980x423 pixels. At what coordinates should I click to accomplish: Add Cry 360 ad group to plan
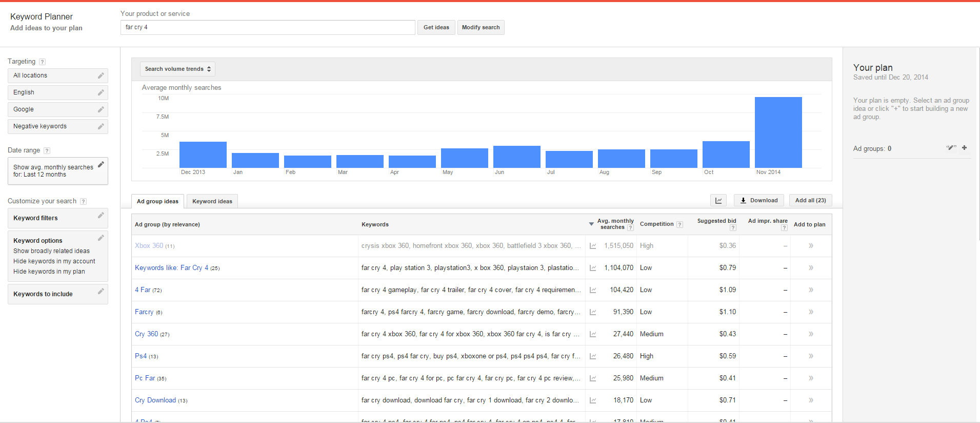[811, 334]
